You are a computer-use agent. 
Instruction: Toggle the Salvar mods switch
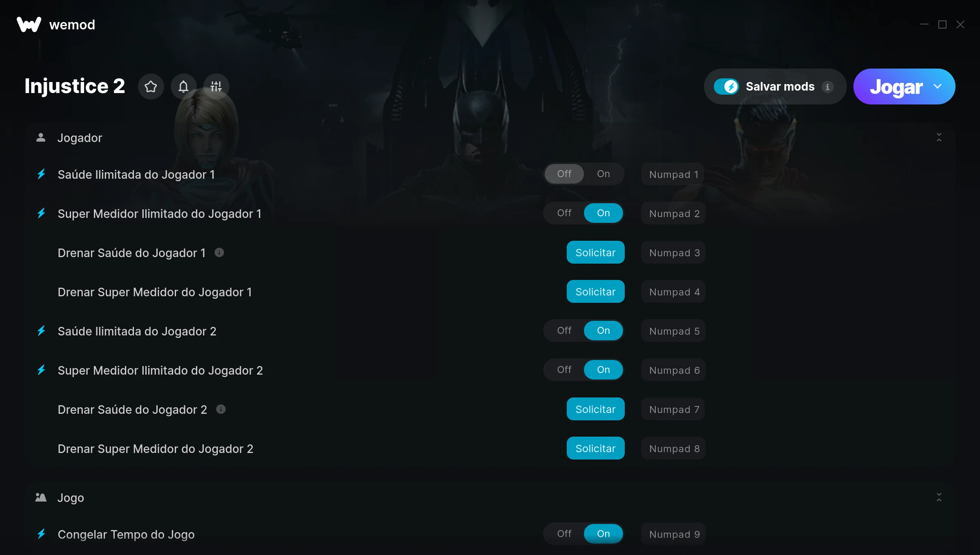(x=726, y=87)
